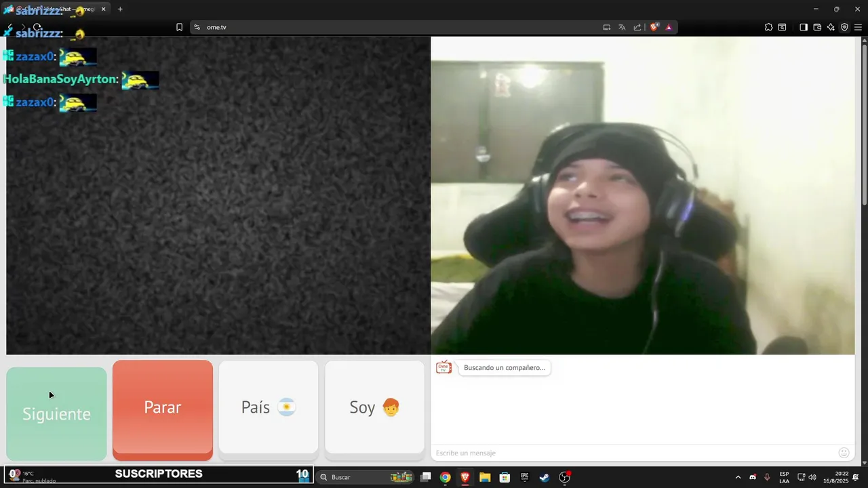
Task: Open network settings tray icon
Action: [801, 477]
